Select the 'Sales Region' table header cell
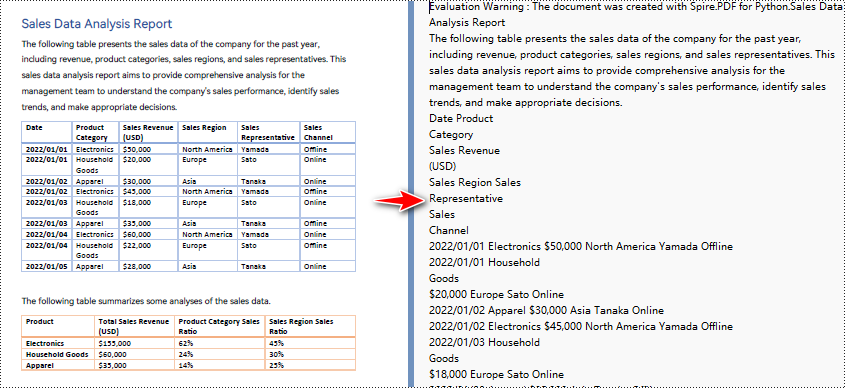This screenshot has height=388, width=845. tap(207, 132)
